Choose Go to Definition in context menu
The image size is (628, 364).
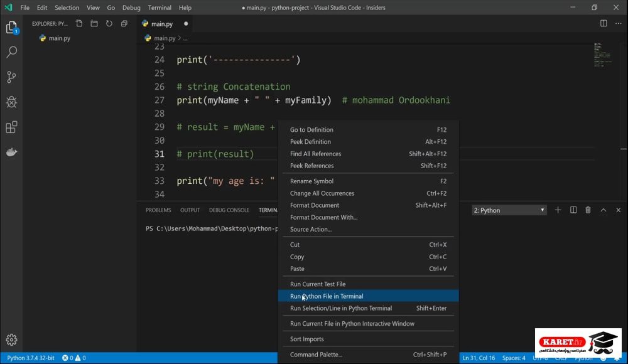point(368,130)
